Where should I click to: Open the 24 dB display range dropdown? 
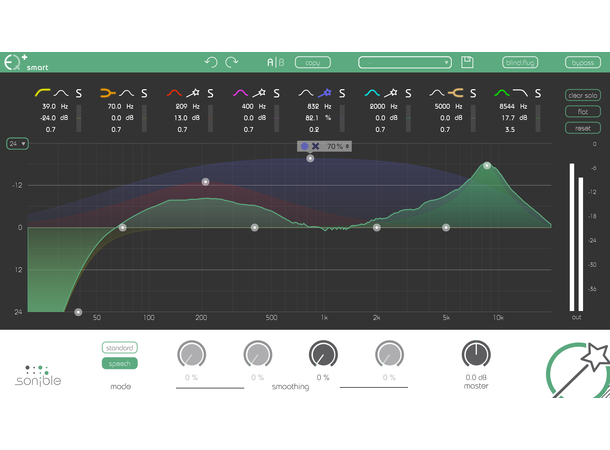18,144
